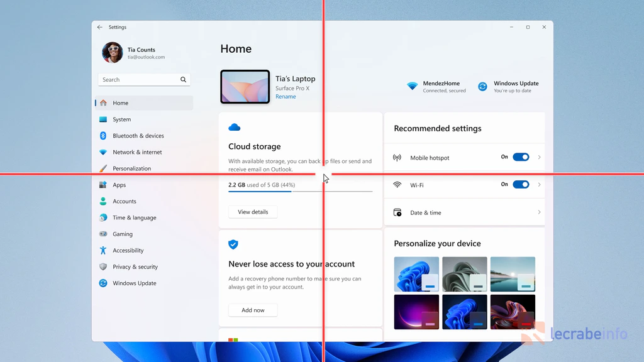Click the Windows Update icon in sidebar
Viewport: 644px width, 362px height.
(104, 283)
